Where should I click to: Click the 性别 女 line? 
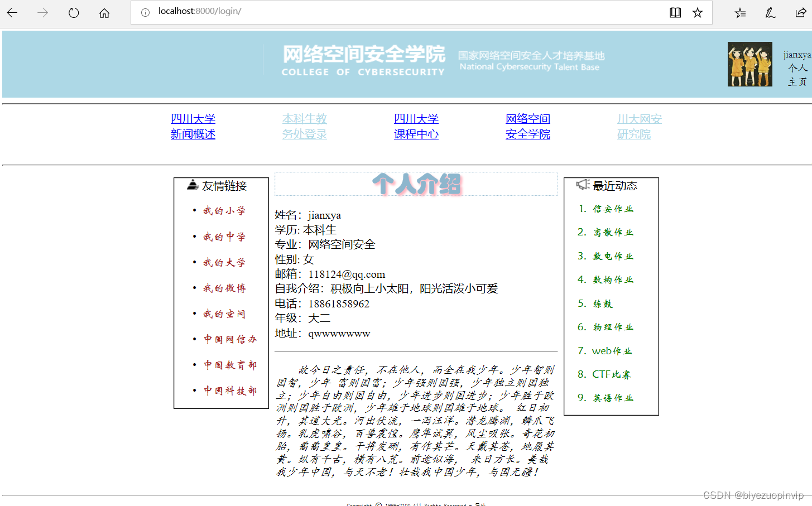pos(295,259)
